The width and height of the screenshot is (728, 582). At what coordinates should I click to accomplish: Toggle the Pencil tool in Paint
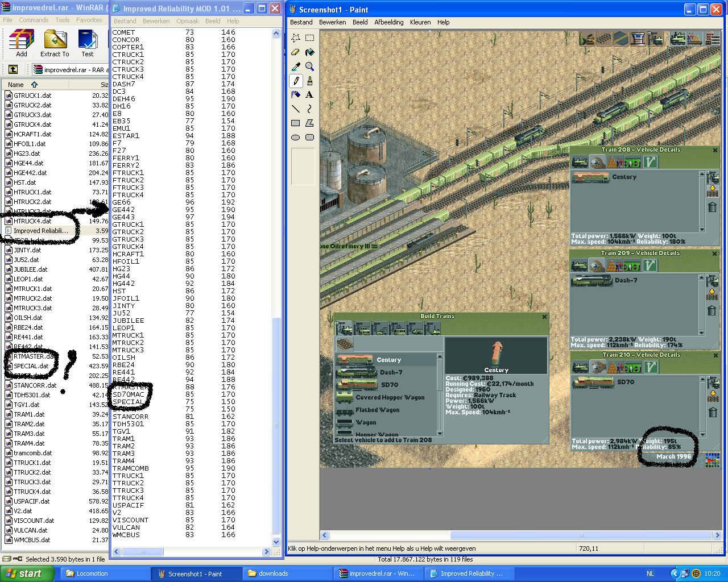pos(296,81)
